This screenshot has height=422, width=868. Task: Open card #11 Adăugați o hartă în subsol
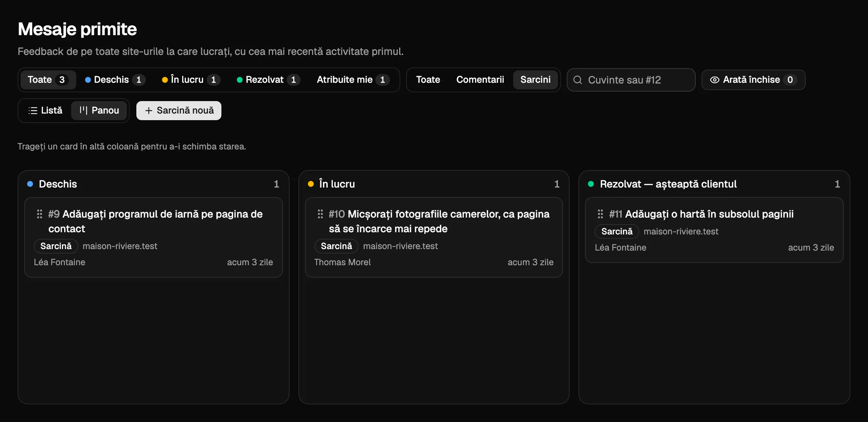(714, 230)
